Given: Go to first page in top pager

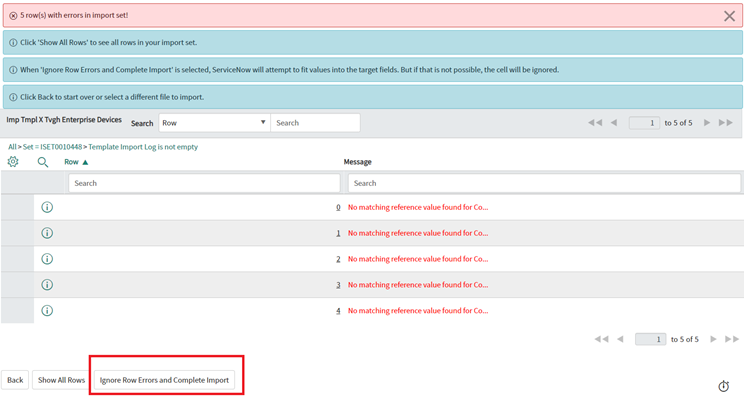Looking at the screenshot, I should coord(595,123).
